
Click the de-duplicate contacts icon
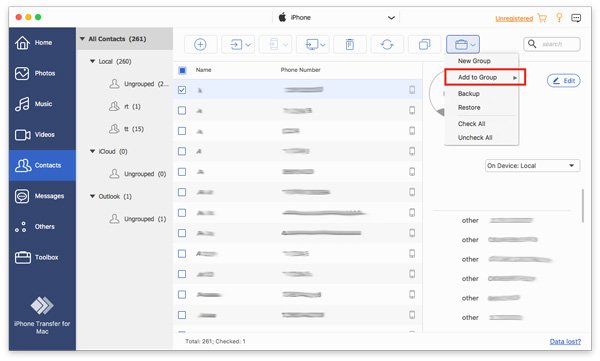[x=424, y=44]
